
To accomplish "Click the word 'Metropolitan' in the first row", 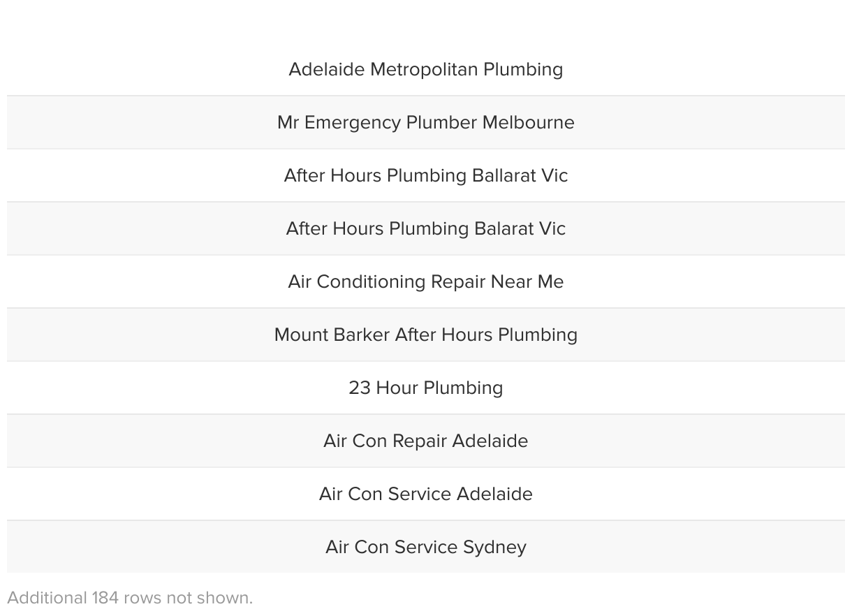I will click(x=424, y=70).
